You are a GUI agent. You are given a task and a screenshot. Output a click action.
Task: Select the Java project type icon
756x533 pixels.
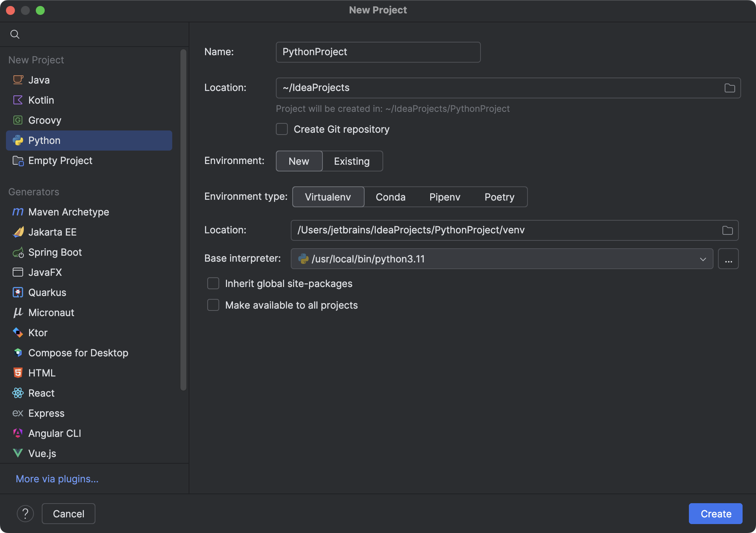point(18,80)
